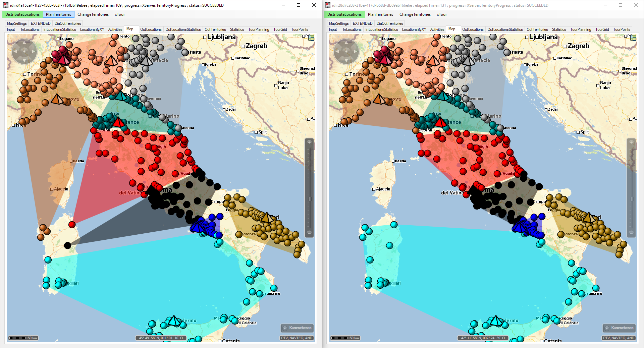The width and height of the screenshot is (644, 348).
Task: Click the left map zoom slider handle
Action: pyautogui.click(x=310, y=199)
